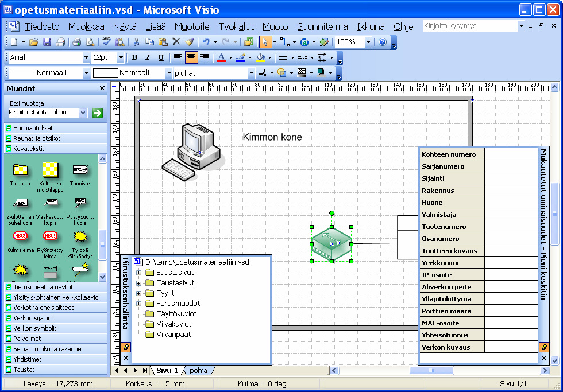563x392 pixels.
Task: Open the piuhat layer dropdown
Action: point(252,73)
